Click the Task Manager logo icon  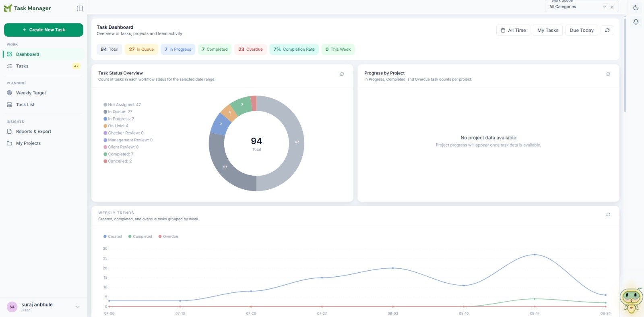click(x=8, y=8)
